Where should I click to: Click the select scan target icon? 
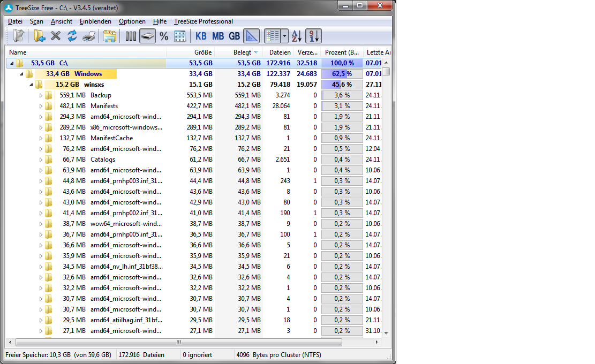pos(19,36)
